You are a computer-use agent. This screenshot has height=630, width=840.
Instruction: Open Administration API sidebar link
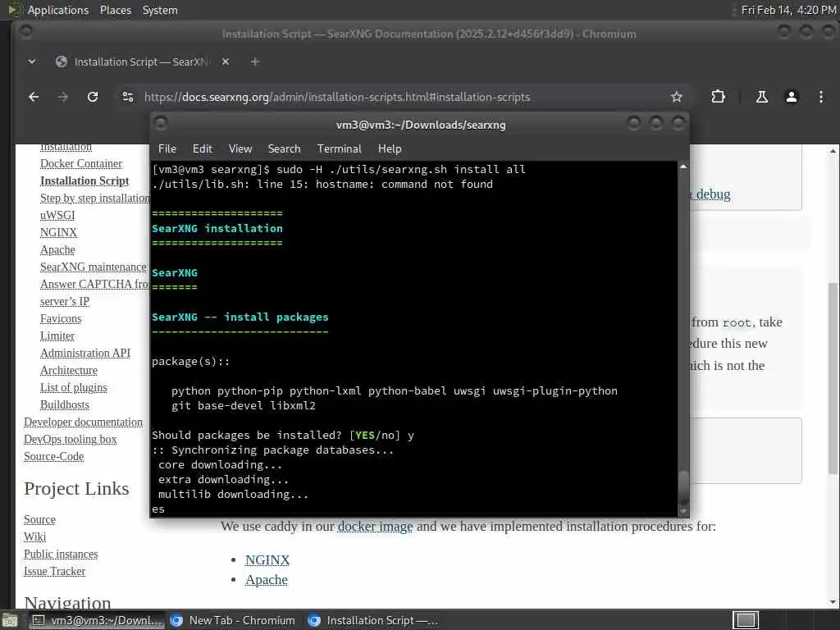click(85, 353)
